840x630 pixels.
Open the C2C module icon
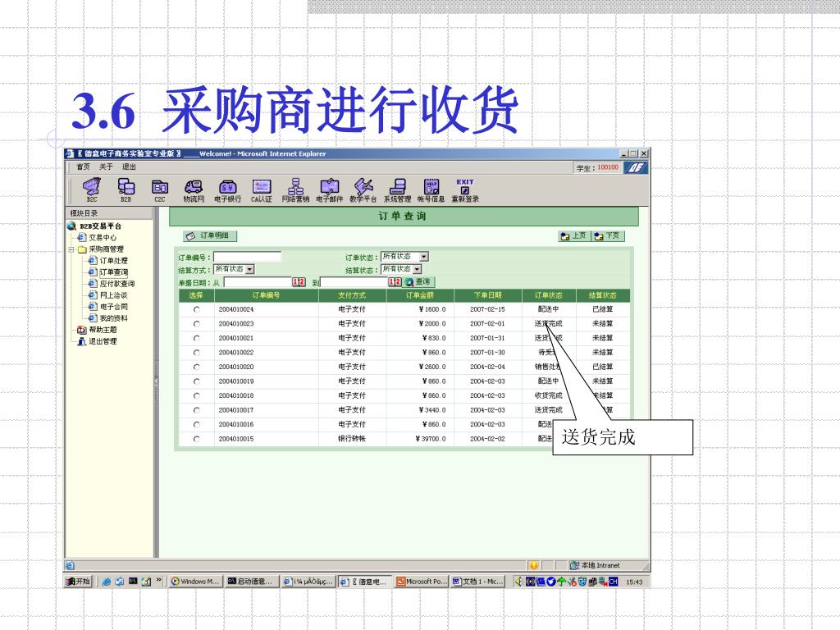(160, 189)
